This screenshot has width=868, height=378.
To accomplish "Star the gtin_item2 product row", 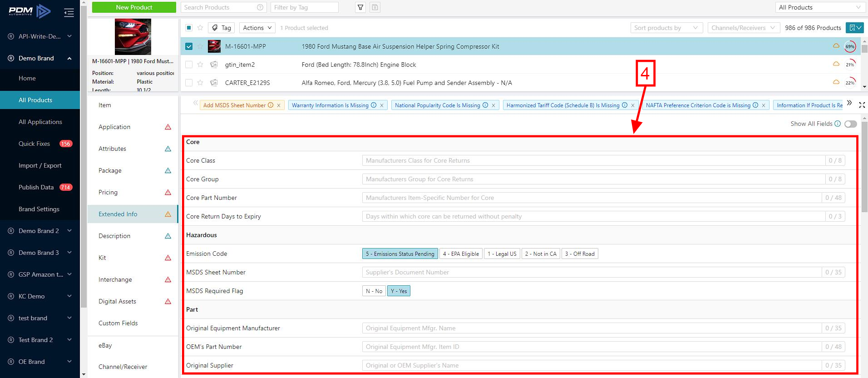I will 200,65.
